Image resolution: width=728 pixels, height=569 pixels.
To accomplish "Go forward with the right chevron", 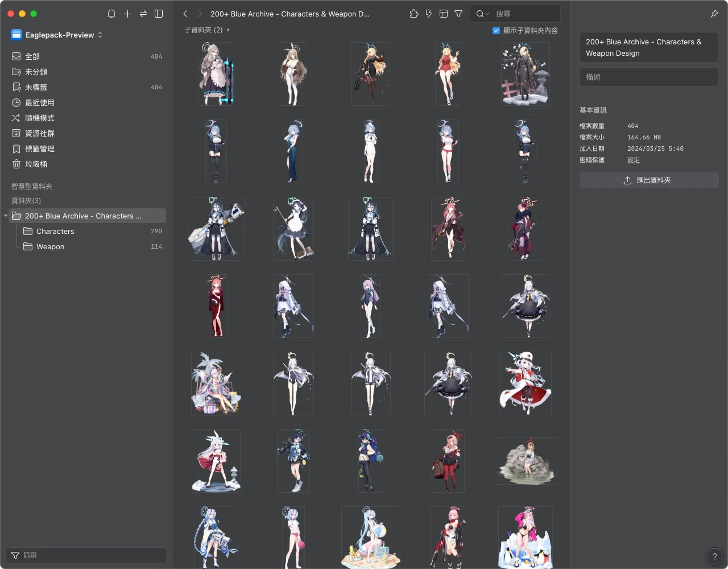I will click(200, 14).
